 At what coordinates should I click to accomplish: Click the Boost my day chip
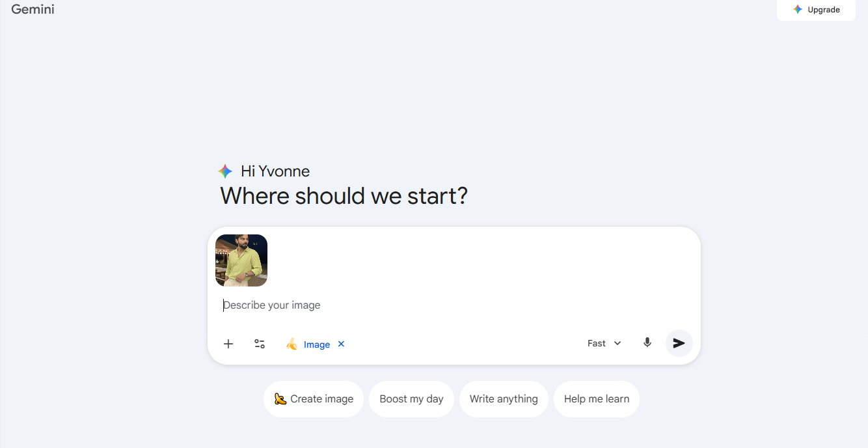tap(411, 399)
